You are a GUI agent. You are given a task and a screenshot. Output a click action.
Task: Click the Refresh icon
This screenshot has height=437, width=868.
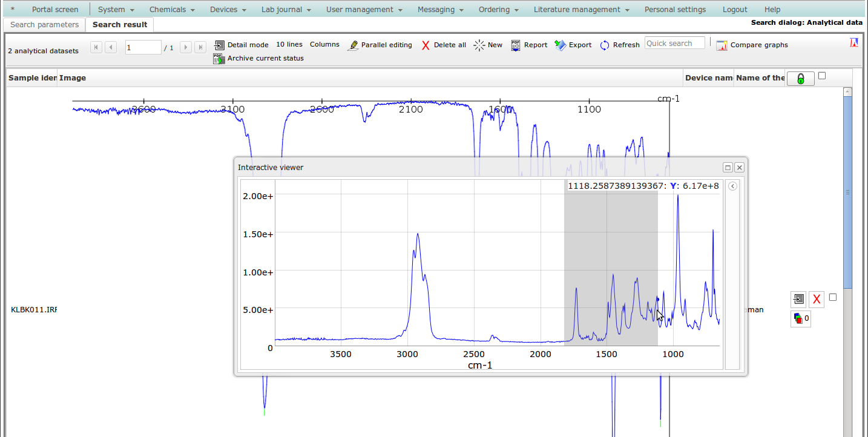(x=605, y=45)
